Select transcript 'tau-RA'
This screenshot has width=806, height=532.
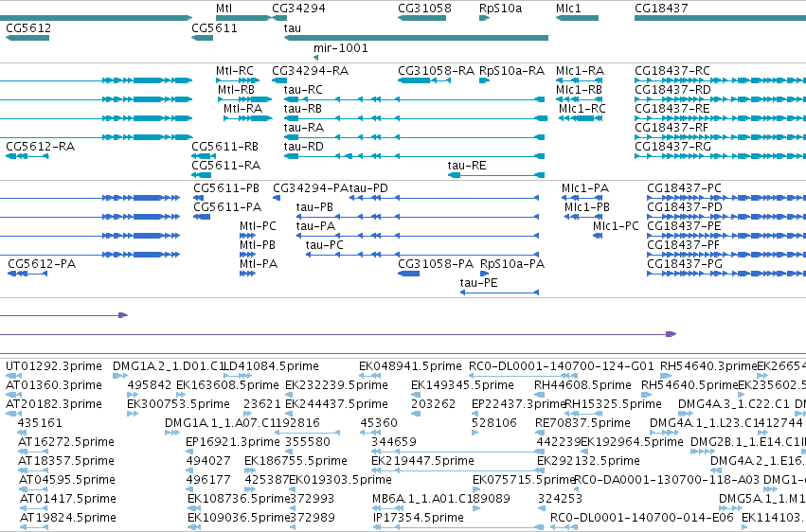tap(304, 128)
